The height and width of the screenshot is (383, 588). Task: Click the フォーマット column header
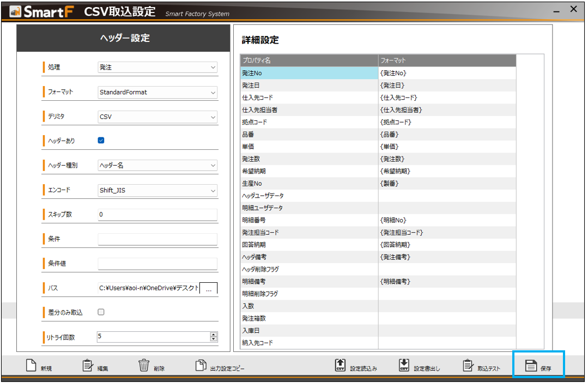pyautogui.click(x=447, y=60)
